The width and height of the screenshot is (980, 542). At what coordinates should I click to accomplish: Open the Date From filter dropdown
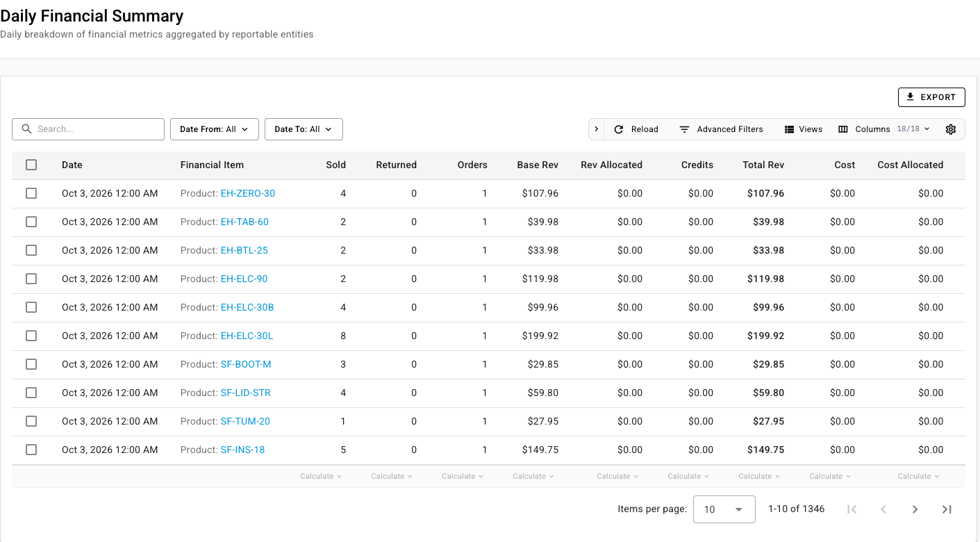[214, 129]
